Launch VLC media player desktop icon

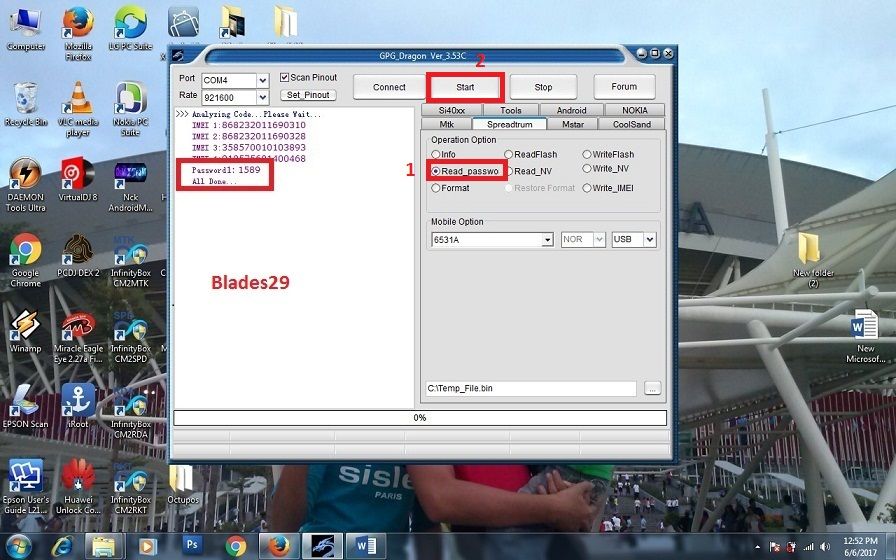pos(77,100)
